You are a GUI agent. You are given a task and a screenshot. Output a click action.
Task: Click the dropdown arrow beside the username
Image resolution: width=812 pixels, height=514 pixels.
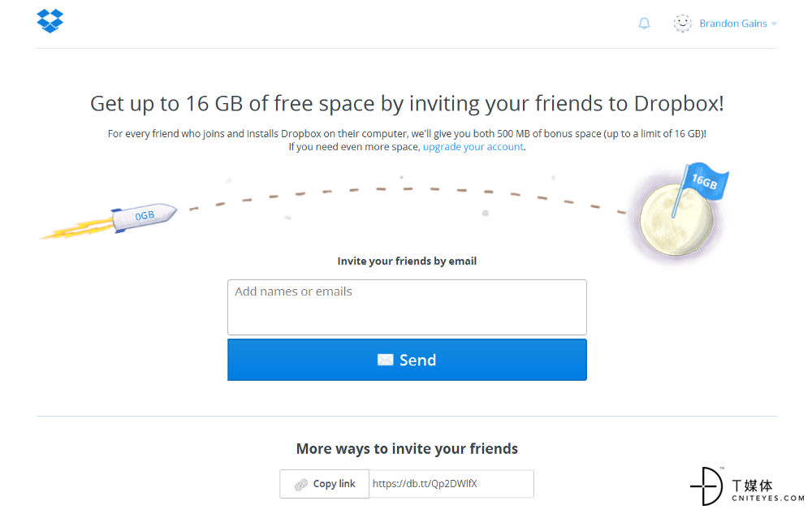(774, 24)
